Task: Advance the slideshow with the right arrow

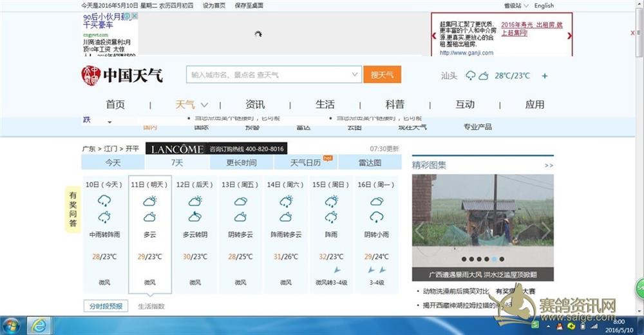Action: point(546,230)
